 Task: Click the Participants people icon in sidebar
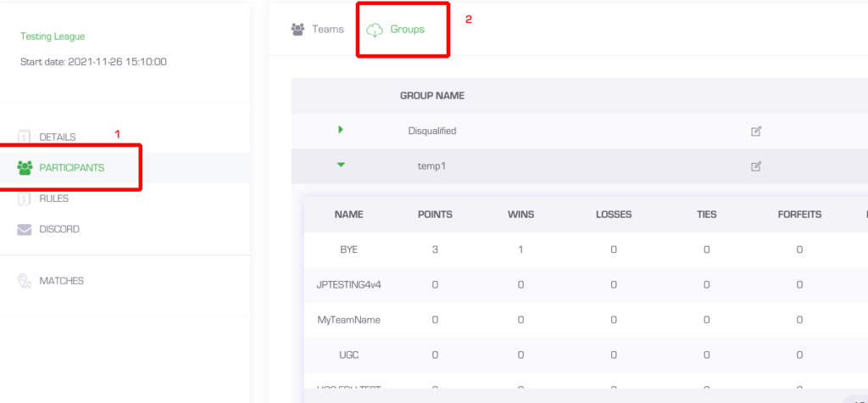pos(25,167)
